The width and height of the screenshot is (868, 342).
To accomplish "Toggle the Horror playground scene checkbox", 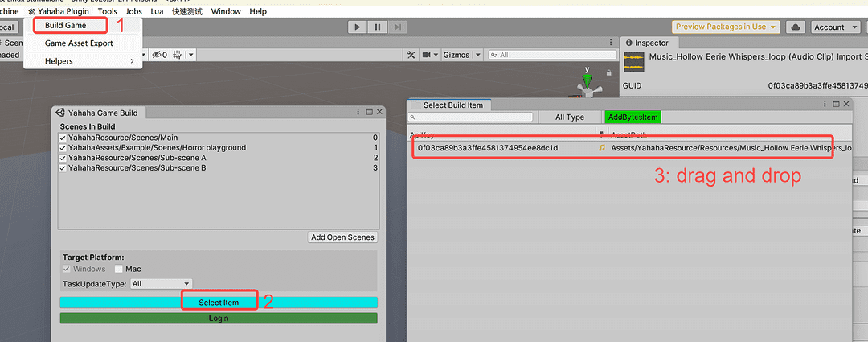I will (63, 148).
